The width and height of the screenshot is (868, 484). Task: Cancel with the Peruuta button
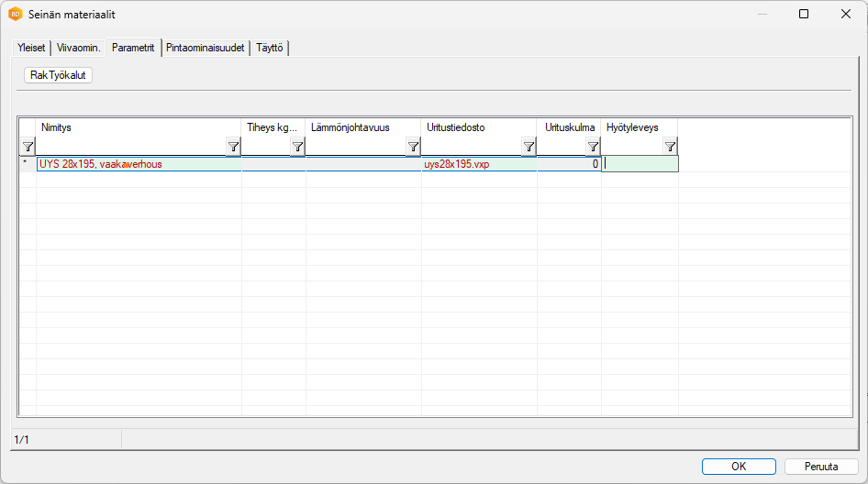(821, 466)
